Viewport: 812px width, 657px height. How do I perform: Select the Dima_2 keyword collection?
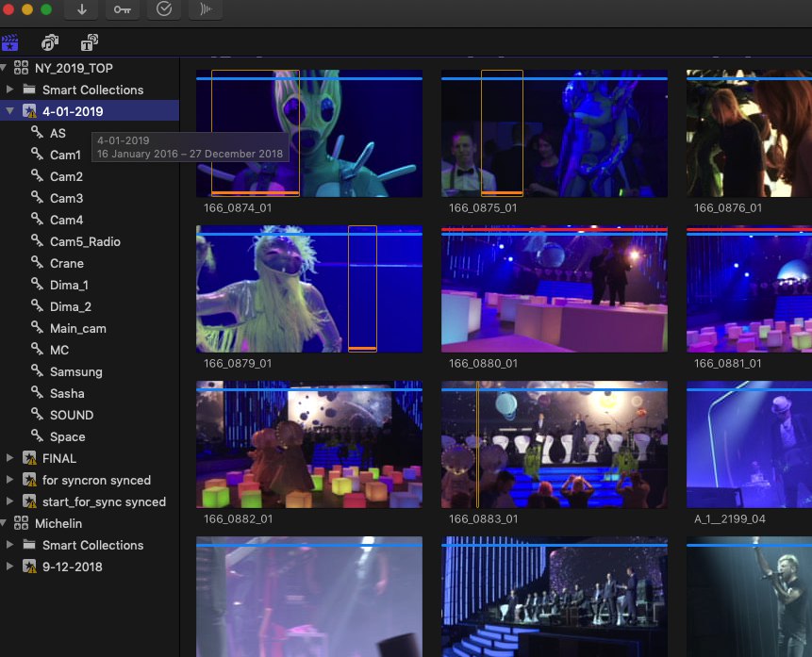click(71, 307)
